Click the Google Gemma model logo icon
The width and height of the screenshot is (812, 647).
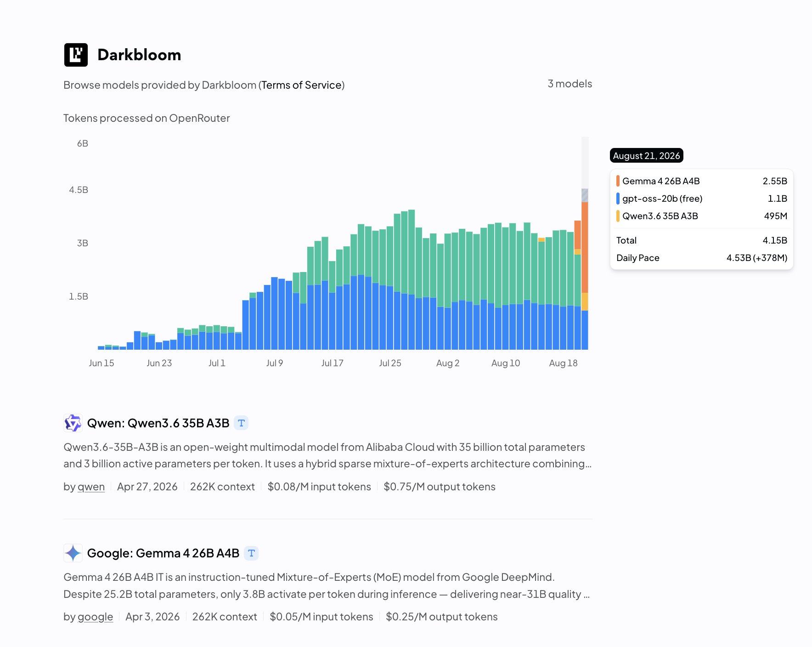(x=73, y=553)
